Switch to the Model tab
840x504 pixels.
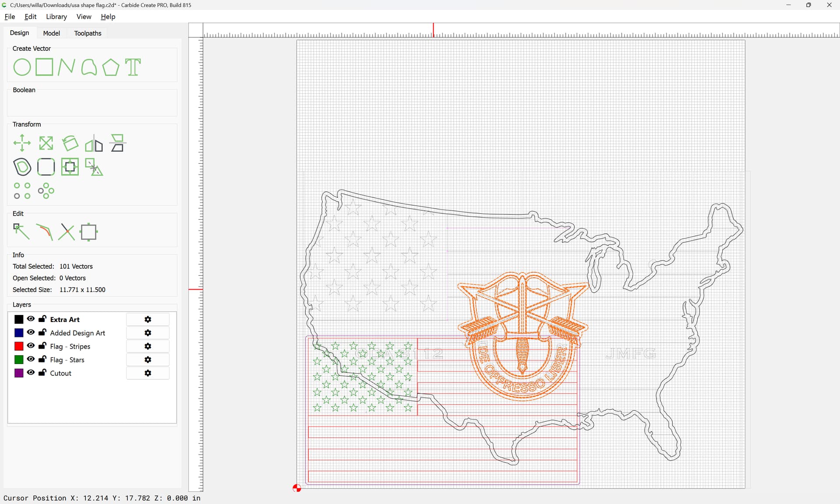click(x=52, y=33)
